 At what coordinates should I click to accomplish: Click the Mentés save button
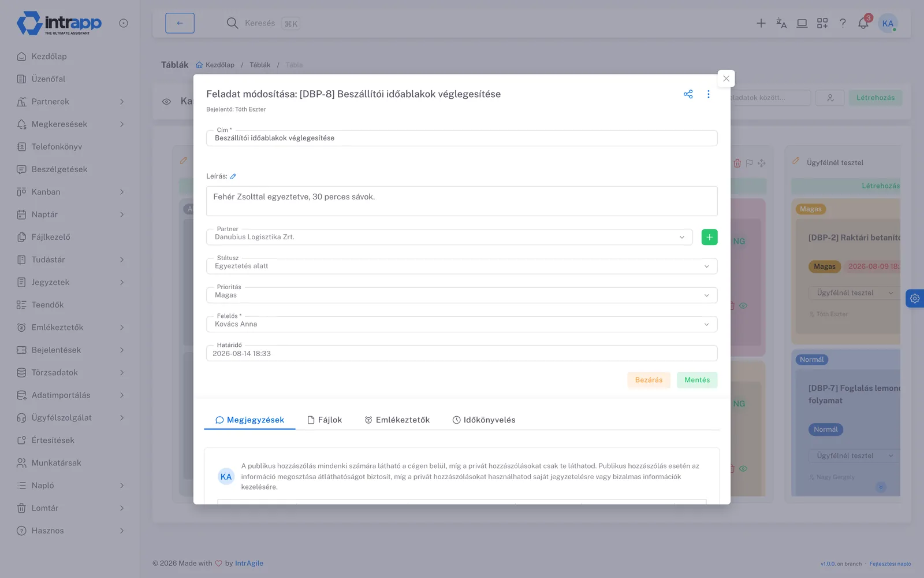[697, 380]
